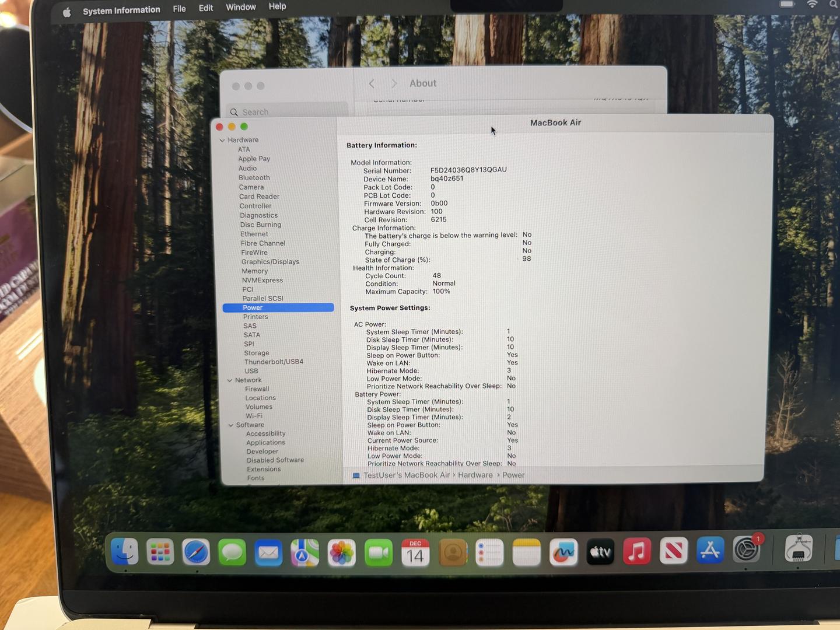Image resolution: width=840 pixels, height=630 pixels.
Task: Click the back arrow in About window
Action: (372, 84)
